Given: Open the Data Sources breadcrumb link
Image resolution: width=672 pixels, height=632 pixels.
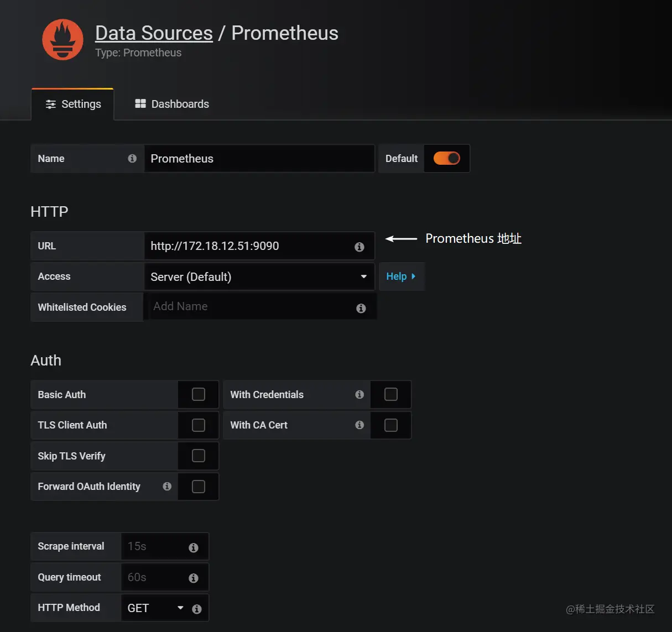Looking at the screenshot, I should click(154, 33).
